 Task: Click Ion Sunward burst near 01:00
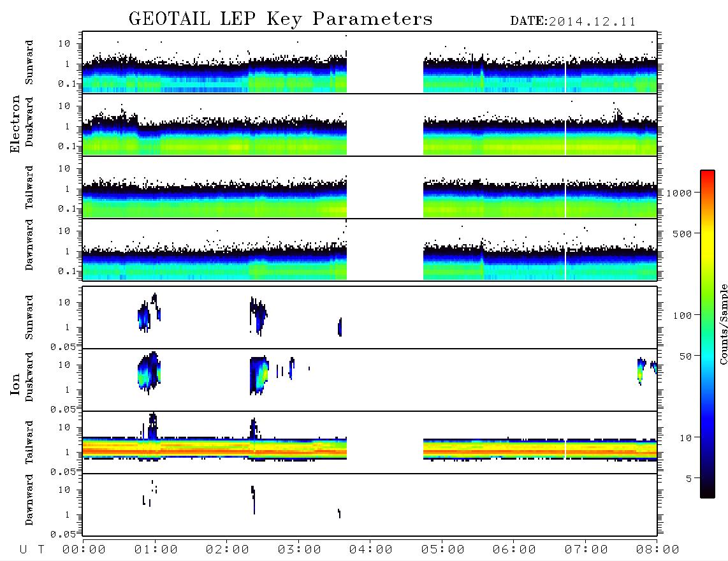(149, 314)
